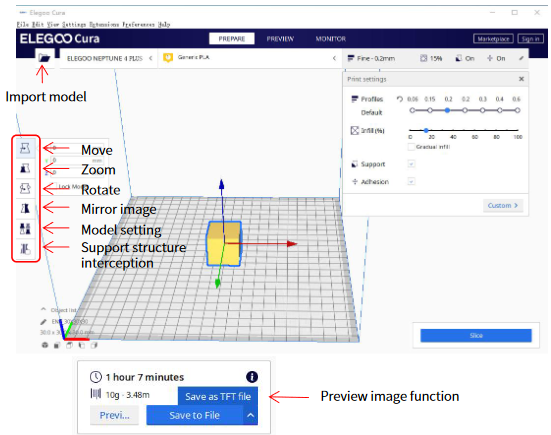The width and height of the screenshot is (551, 435).
Task: Click the Sign in button
Action: coord(531,39)
